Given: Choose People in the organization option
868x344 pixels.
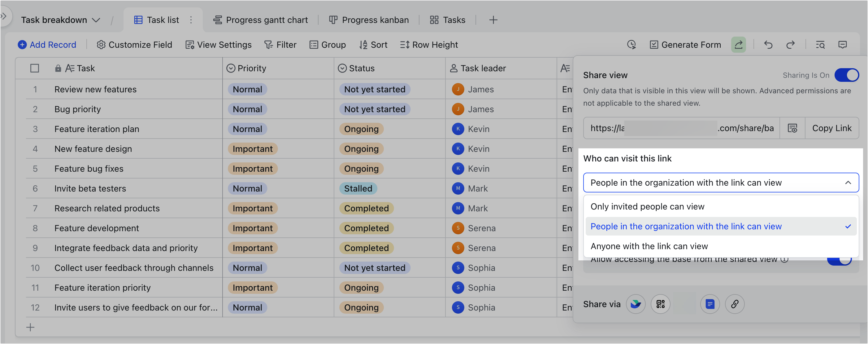Looking at the screenshot, I should click(721, 226).
